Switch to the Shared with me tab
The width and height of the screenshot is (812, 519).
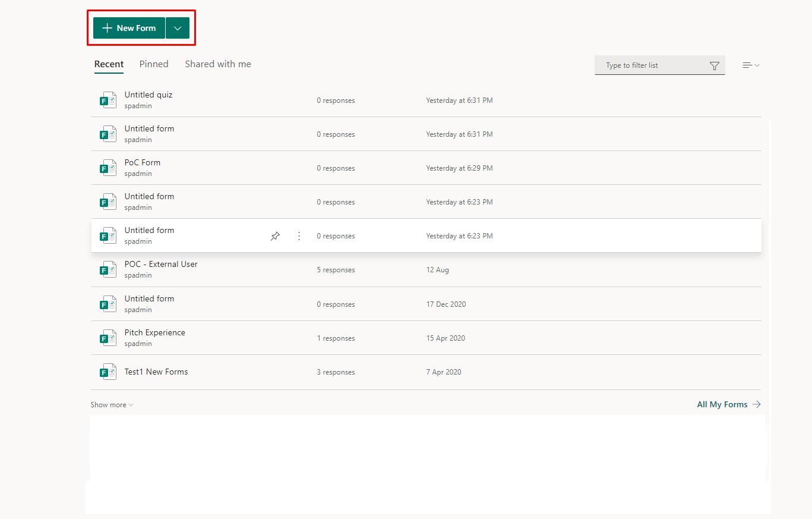point(218,64)
